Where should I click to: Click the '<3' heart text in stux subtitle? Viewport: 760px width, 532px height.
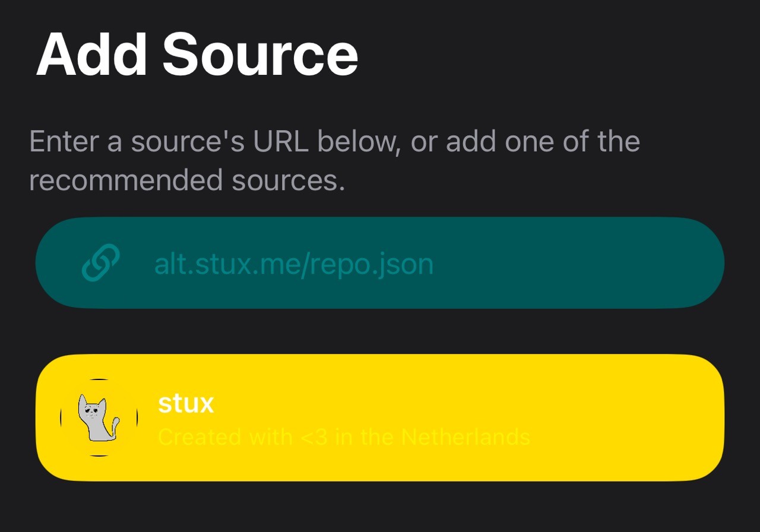316,438
